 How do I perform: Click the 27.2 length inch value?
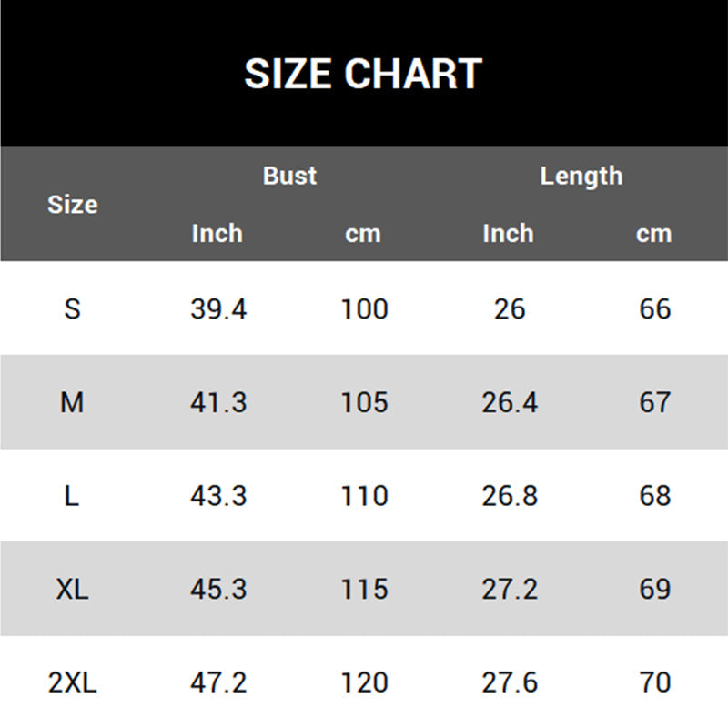coord(510,589)
